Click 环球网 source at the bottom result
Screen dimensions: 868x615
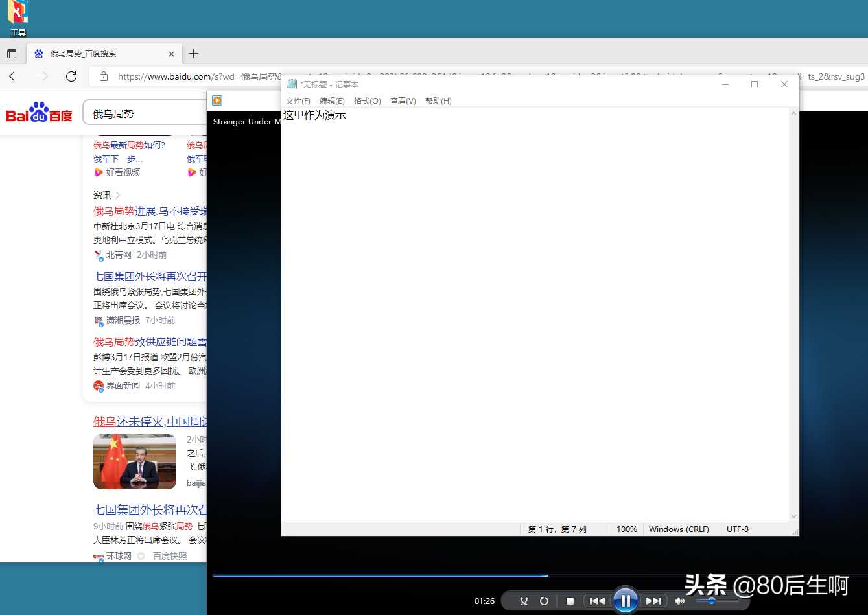(119, 556)
